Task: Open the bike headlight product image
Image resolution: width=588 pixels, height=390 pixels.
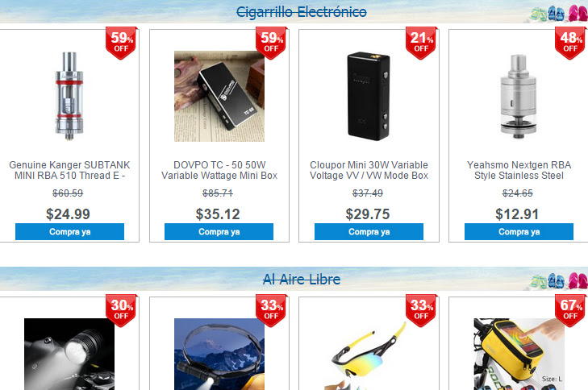Action: [x=69, y=354]
